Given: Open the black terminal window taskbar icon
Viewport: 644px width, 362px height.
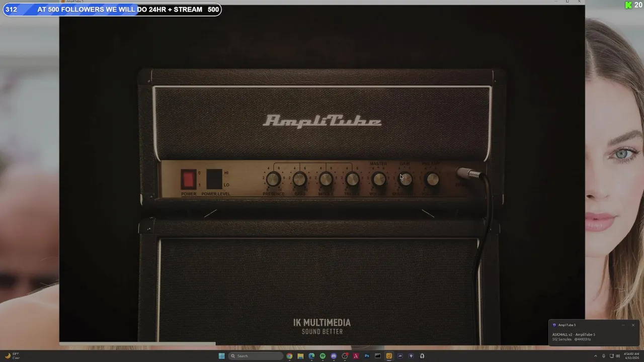Looking at the screenshot, I should click(x=378, y=356).
